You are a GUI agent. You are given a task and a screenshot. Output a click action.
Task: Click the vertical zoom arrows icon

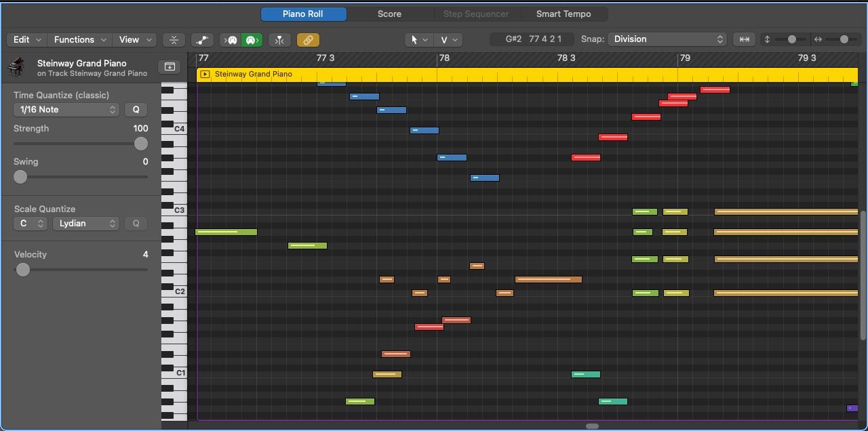(x=767, y=39)
